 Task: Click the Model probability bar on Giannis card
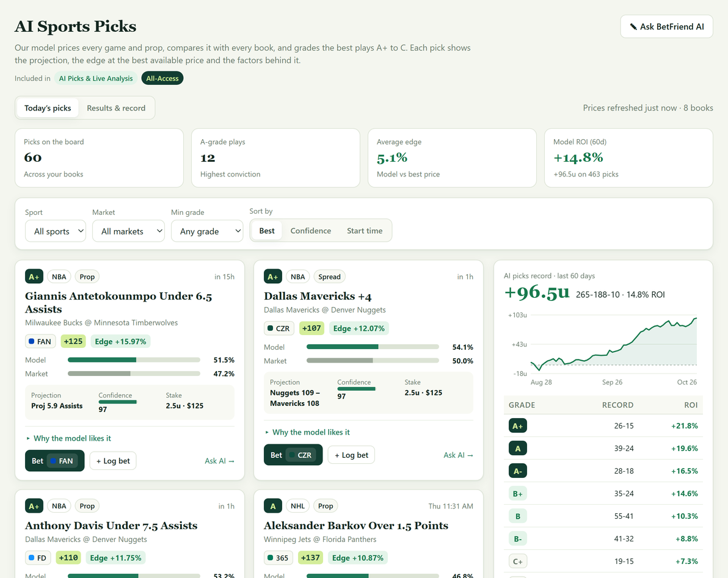(134, 360)
